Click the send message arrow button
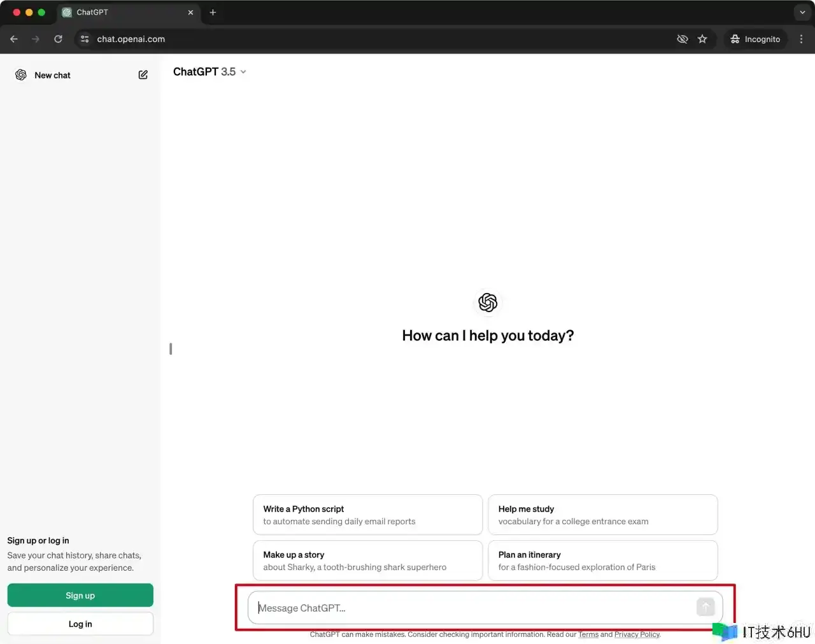Viewport: 815px width, 644px height. [x=705, y=607]
